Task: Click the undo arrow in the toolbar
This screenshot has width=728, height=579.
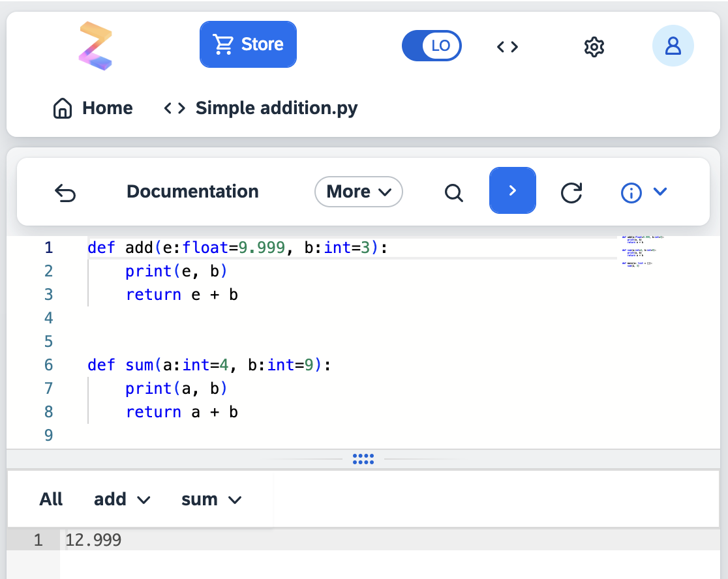Action: tap(65, 192)
